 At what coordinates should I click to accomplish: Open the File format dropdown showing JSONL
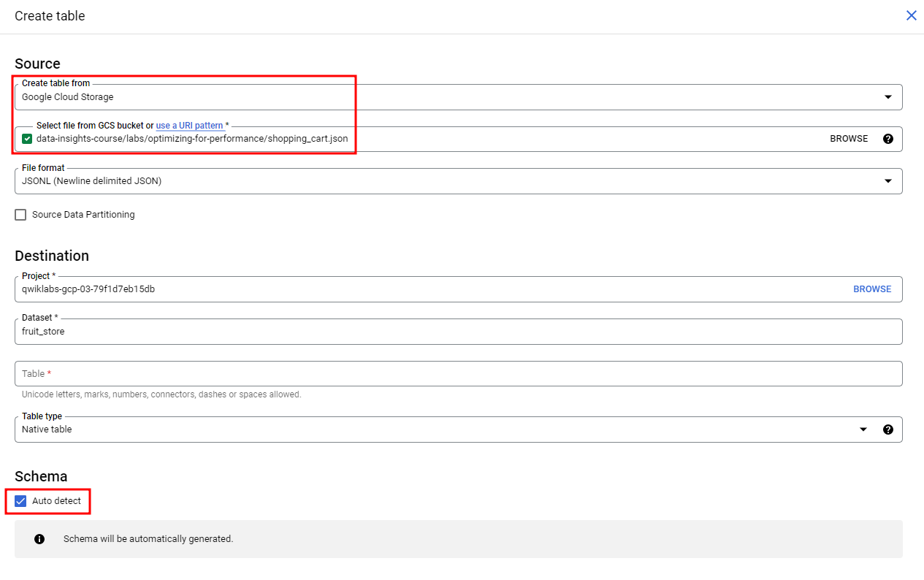[x=888, y=180]
